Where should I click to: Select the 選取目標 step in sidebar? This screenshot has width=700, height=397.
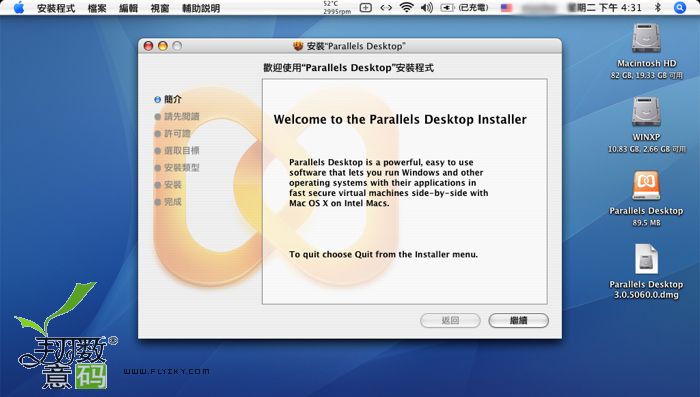(x=177, y=150)
